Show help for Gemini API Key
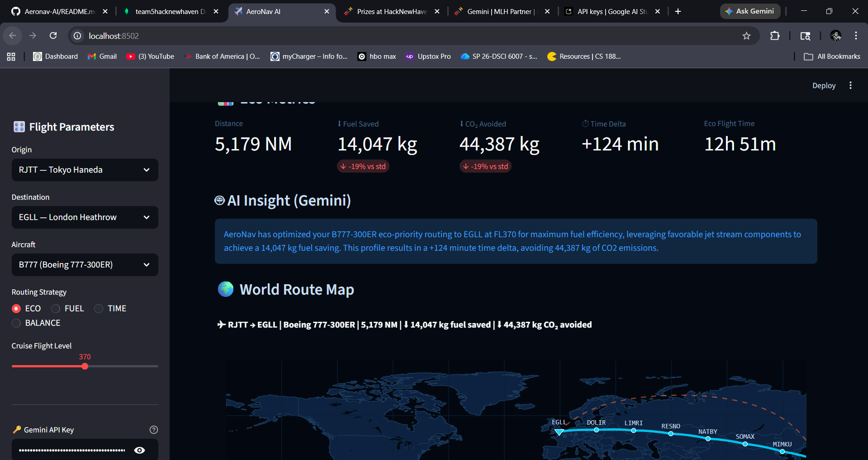This screenshot has height=460, width=868. (x=154, y=430)
